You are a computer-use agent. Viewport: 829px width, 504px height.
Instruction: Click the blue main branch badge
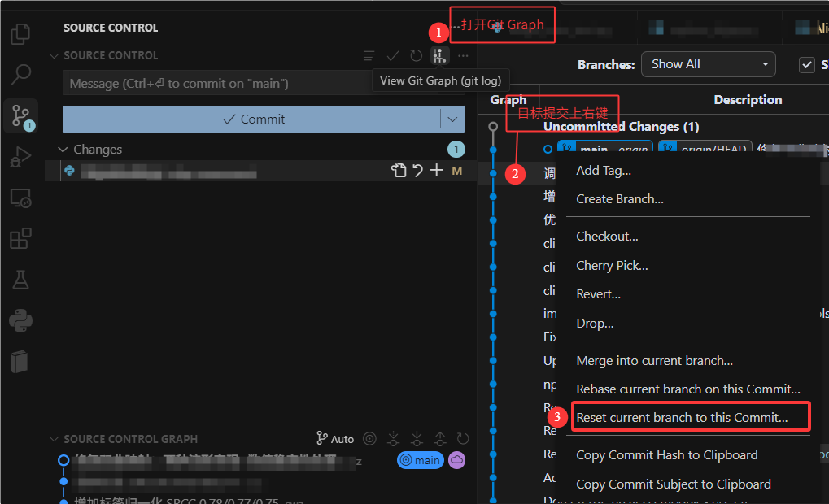pos(421,460)
